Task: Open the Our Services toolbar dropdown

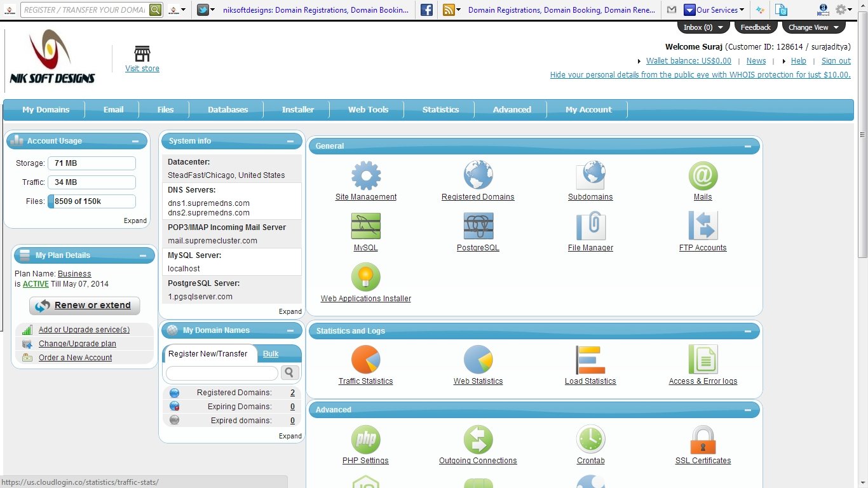Action: pos(714,10)
